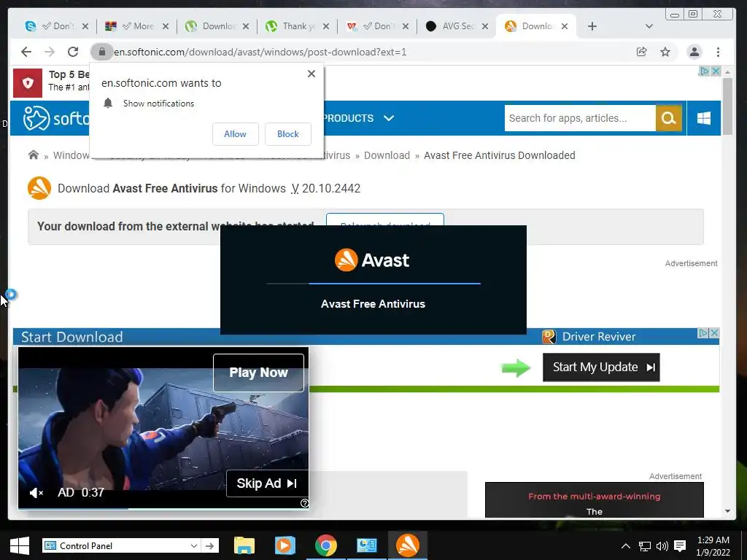Open the Windows Start menu

(19, 545)
